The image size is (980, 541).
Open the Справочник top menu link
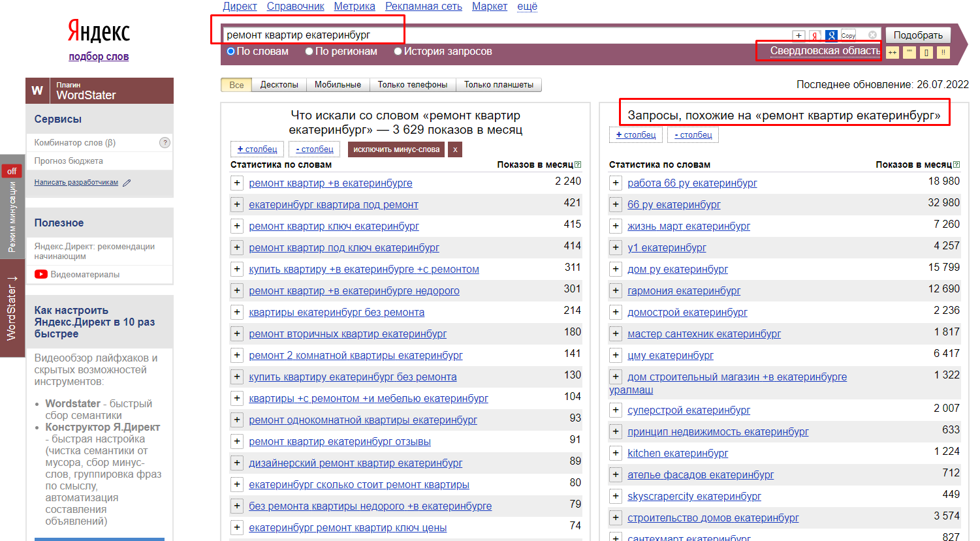click(295, 7)
